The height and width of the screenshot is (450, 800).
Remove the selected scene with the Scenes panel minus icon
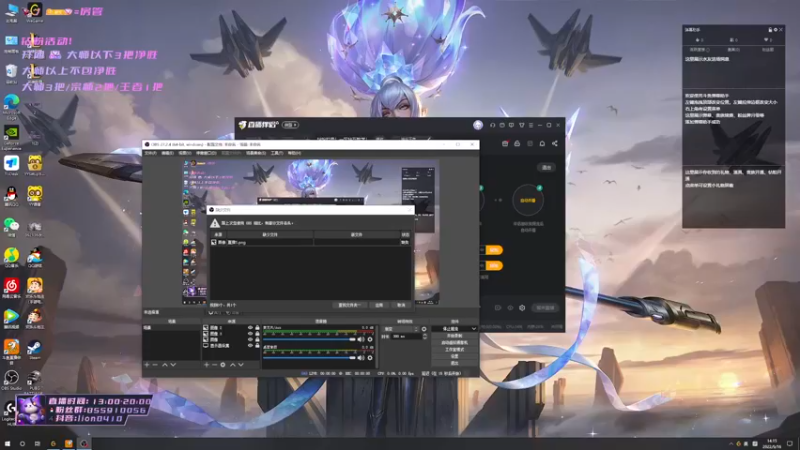coord(155,365)
